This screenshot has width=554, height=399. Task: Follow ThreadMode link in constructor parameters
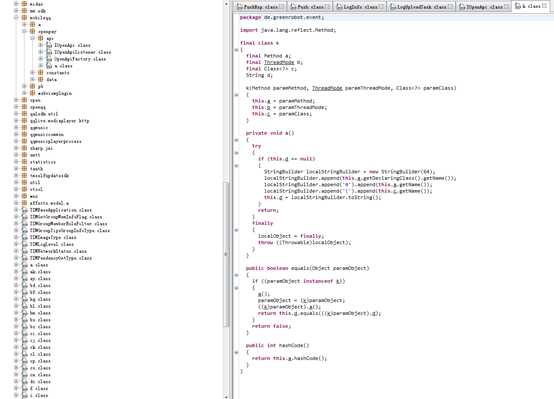click(327, 88)
